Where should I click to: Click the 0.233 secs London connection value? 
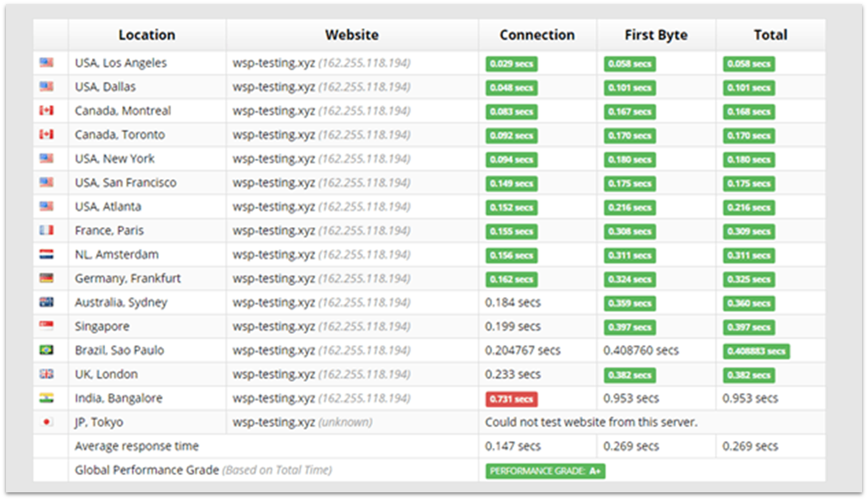tap(513, 374)
